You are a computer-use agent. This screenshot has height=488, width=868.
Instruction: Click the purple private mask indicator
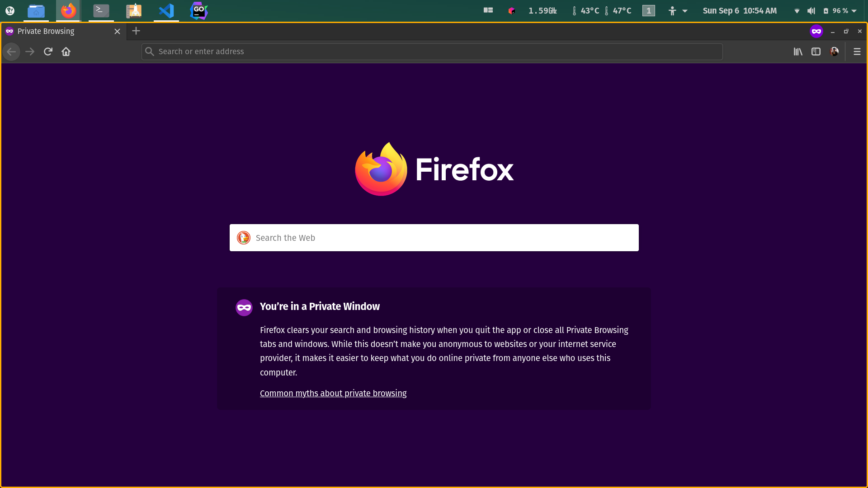pyautogui.click(x=816, y=31)
